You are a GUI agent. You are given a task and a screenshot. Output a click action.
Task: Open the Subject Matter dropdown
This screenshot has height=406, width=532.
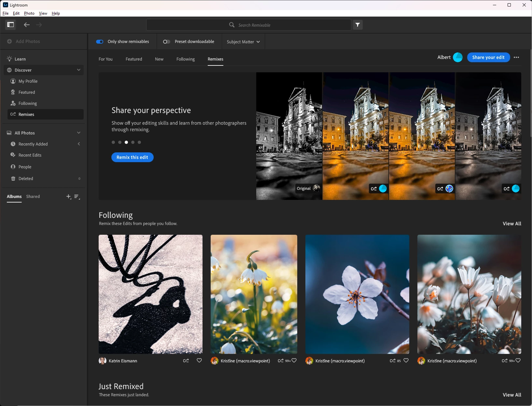pyautogui.click(x=243, y=42)
